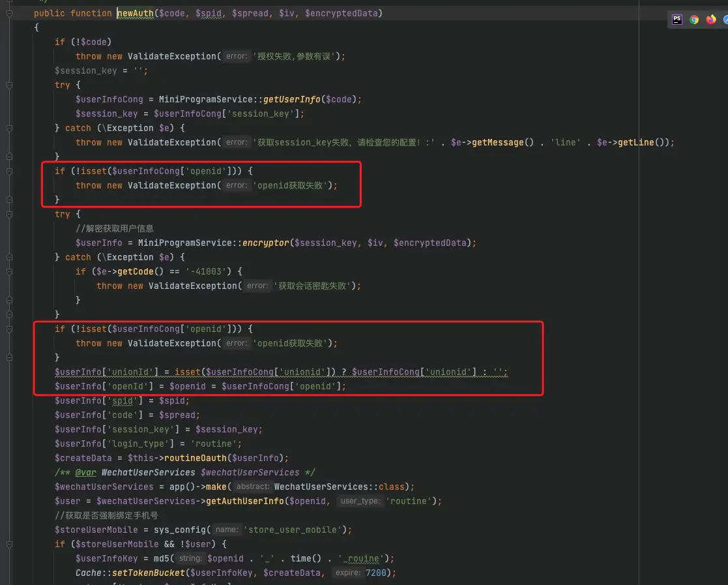
Task: Fold the isset openid check above the unionId line
Action: click(9, 329)
